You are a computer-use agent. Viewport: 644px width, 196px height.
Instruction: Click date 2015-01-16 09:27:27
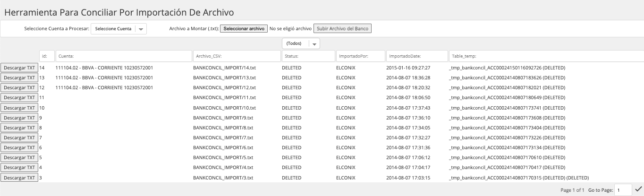tap(408, 68)
